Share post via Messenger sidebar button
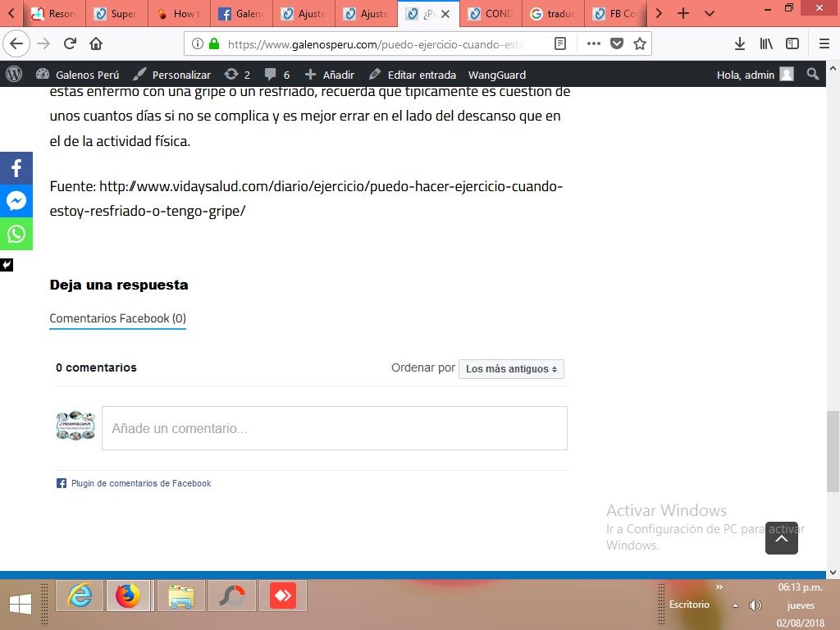Image resolution: width=840 pixels, height=630 pixels. [x=16, y=201]
